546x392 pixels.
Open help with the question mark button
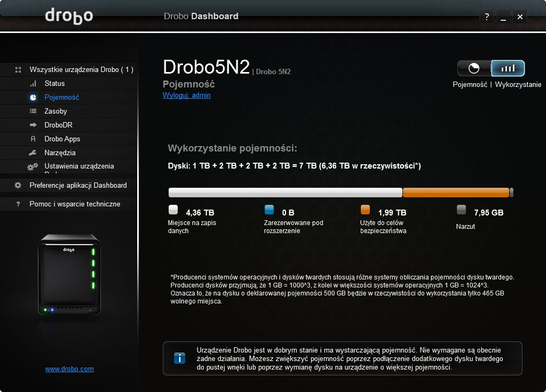(487, 17)
